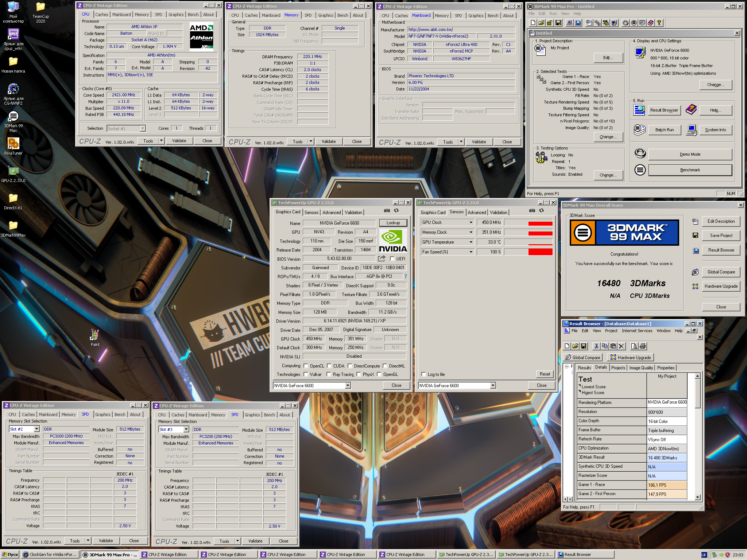Viewport: 747px width, 560px height.
Task: Click Copy icon in Result Browser toolbar
Action: (x=605, y=346)
